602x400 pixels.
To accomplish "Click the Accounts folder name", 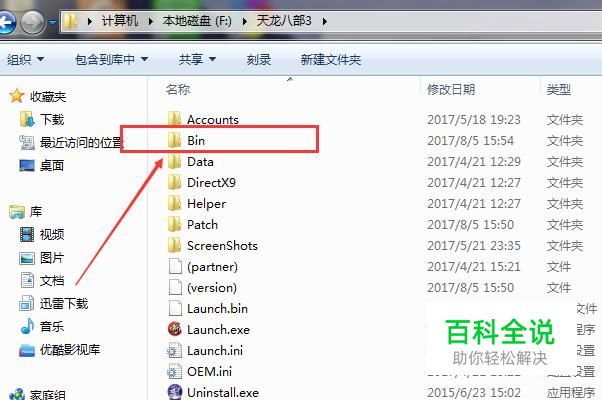I will tap(213, 120).
